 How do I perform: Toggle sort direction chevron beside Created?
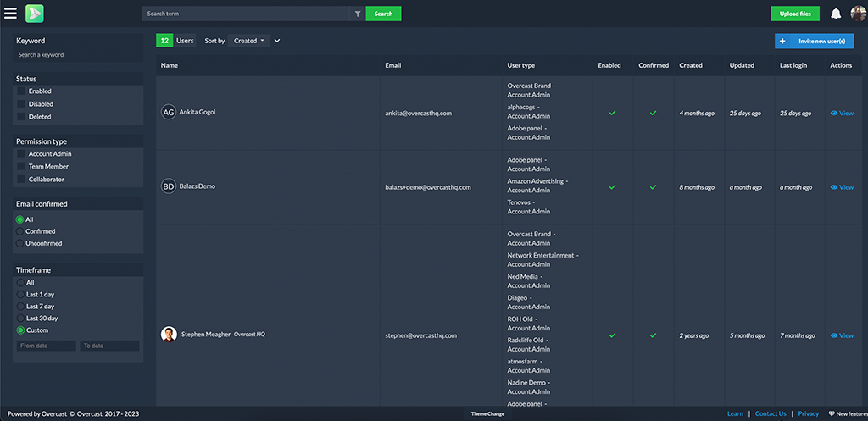(x=277, y=41)
